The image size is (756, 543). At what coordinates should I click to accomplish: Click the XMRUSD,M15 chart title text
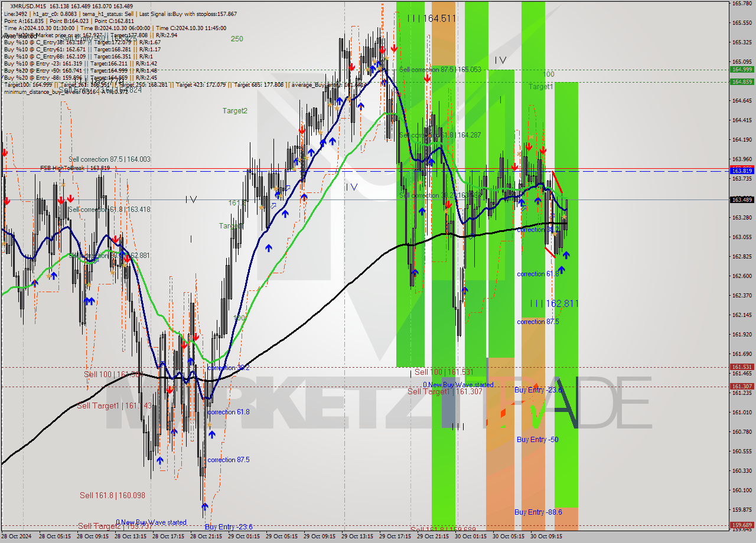27,6
